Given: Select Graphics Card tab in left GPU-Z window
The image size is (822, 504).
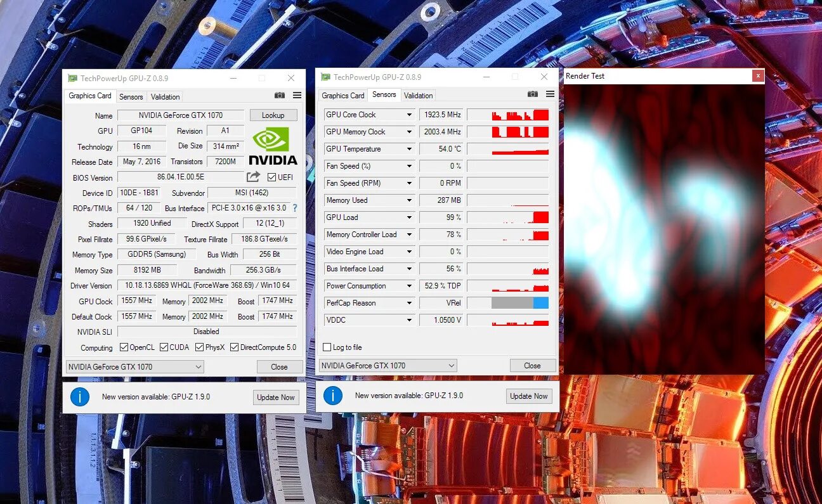Looking at the screenshot, I should click(x=90, y=96).
